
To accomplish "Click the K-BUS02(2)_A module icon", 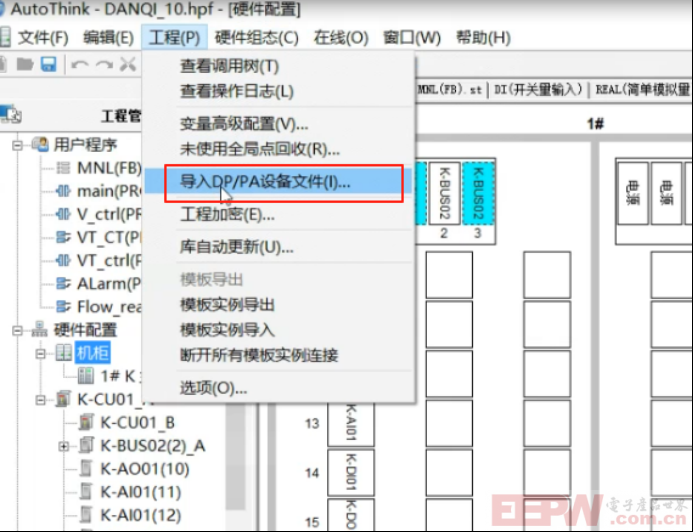I will click(87, 445).
